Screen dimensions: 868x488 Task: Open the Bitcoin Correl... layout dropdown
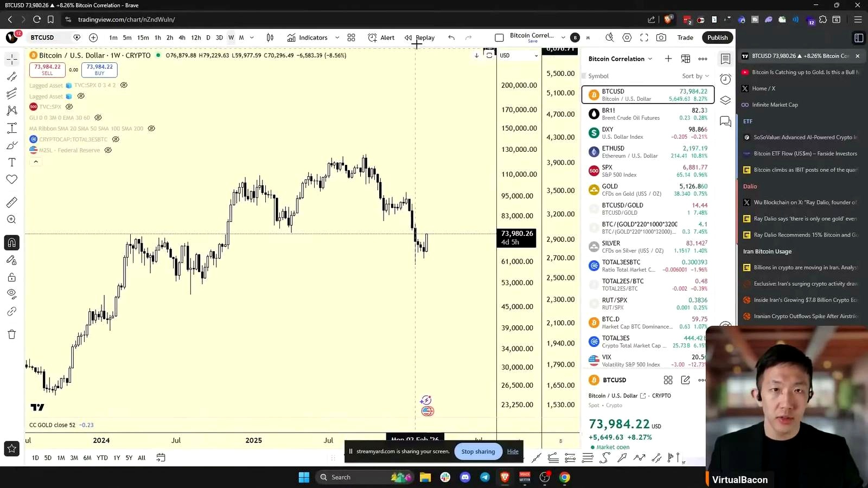pos(563,37)
